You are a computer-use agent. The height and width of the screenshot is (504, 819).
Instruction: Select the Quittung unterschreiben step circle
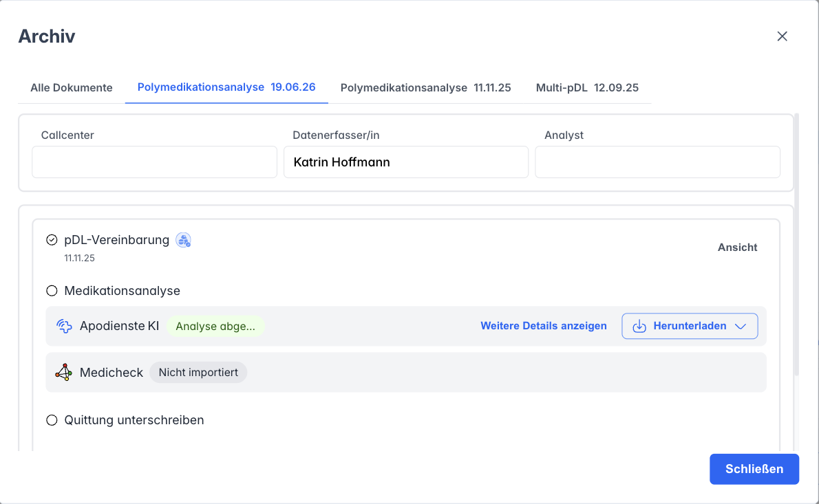click(52, 420)
